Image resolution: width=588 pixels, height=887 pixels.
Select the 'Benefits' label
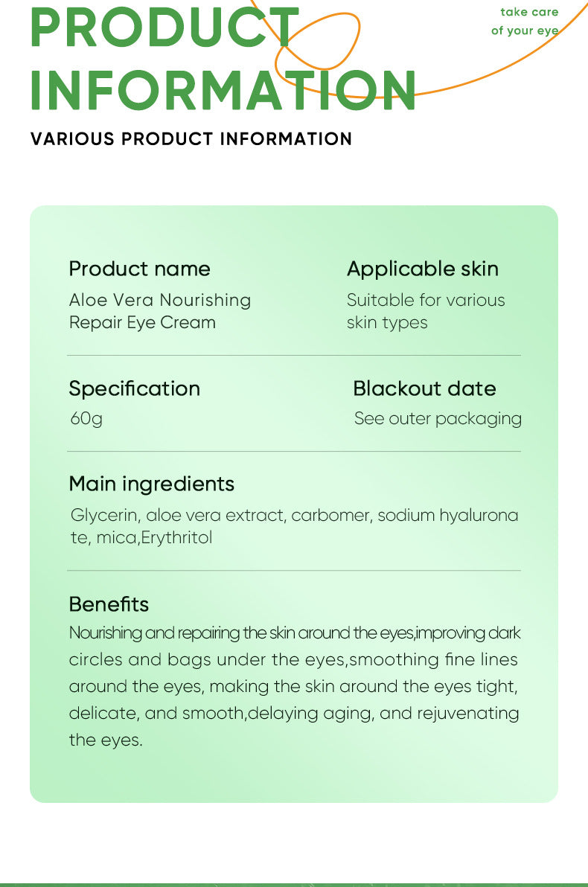click(109, 604)
